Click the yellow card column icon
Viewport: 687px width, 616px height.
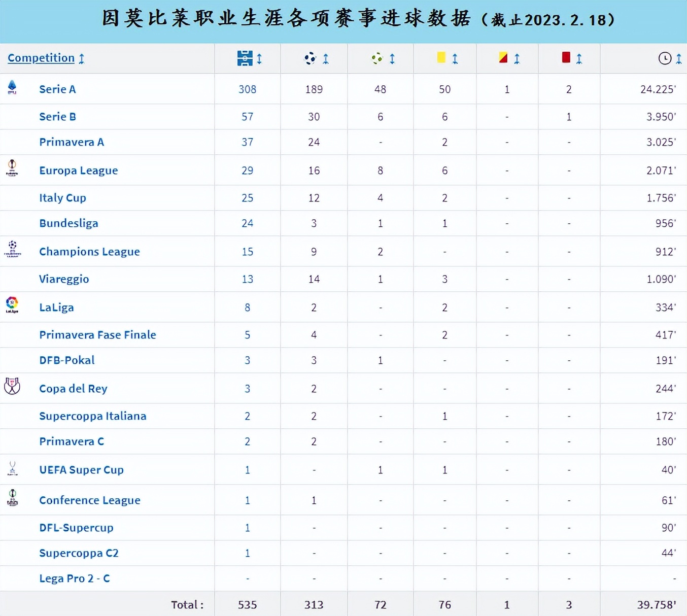pyautogui.click(x=441, y=57)
